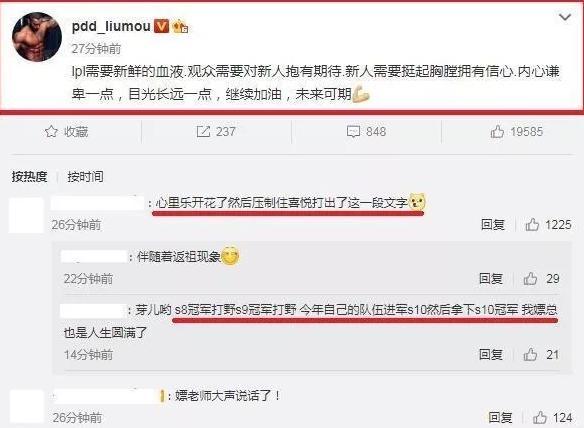Reply to the comment with 1225 likes
The height and width of the screenshot is (428, 584).
[493, 225]
